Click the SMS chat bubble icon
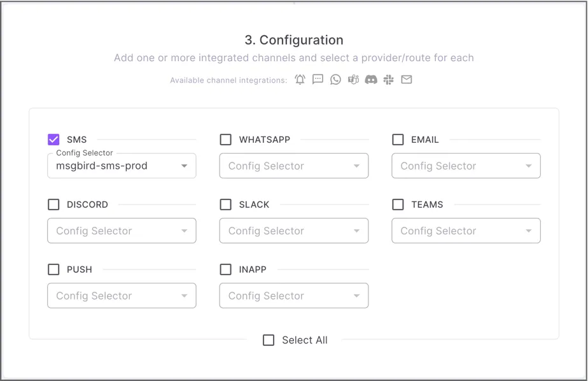Screen dimensions: 588x381 [318, 80]
